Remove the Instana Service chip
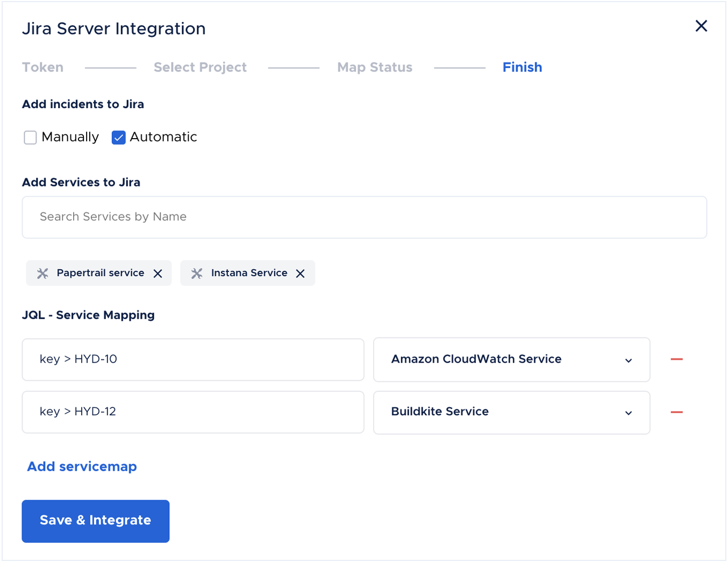This screenshot has width=728, height=562. [x=301, y=273]
